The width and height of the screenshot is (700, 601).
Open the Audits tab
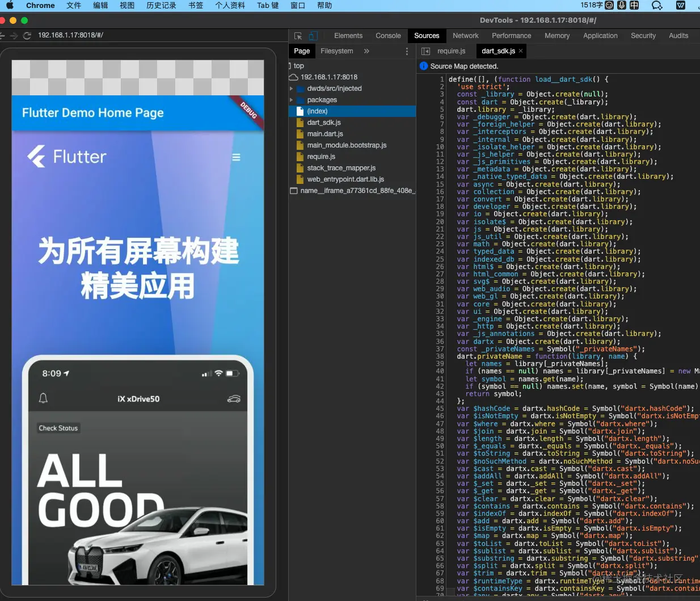678,36
